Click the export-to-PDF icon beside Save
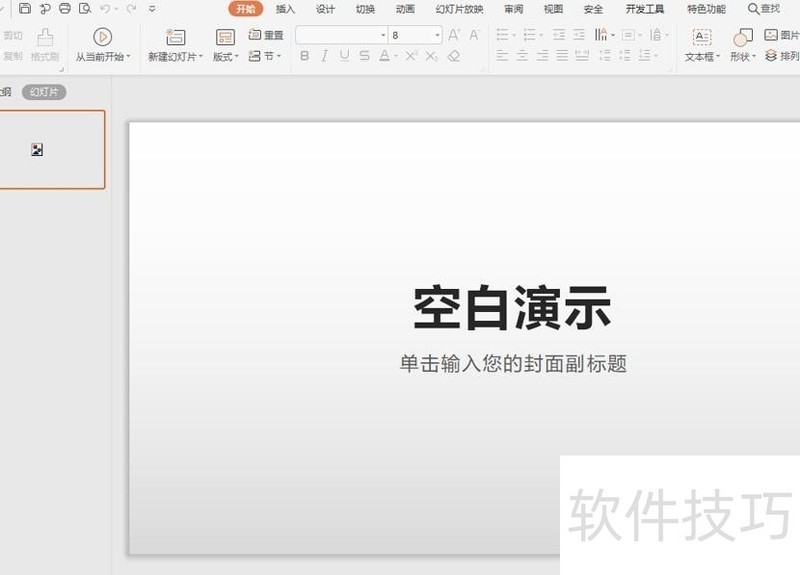The image size is (800, 575). pyautogui.click(x=45, y=8)
